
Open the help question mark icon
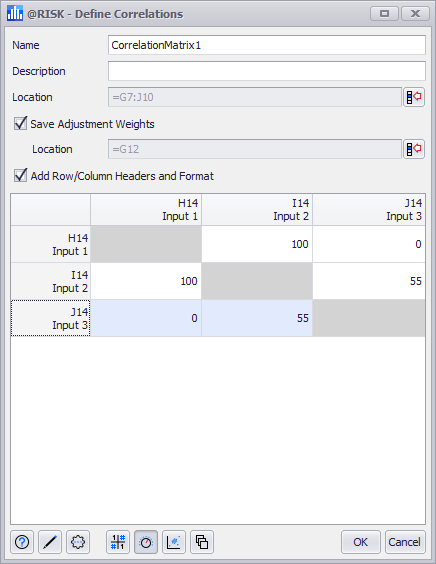[x=22, y=542]
